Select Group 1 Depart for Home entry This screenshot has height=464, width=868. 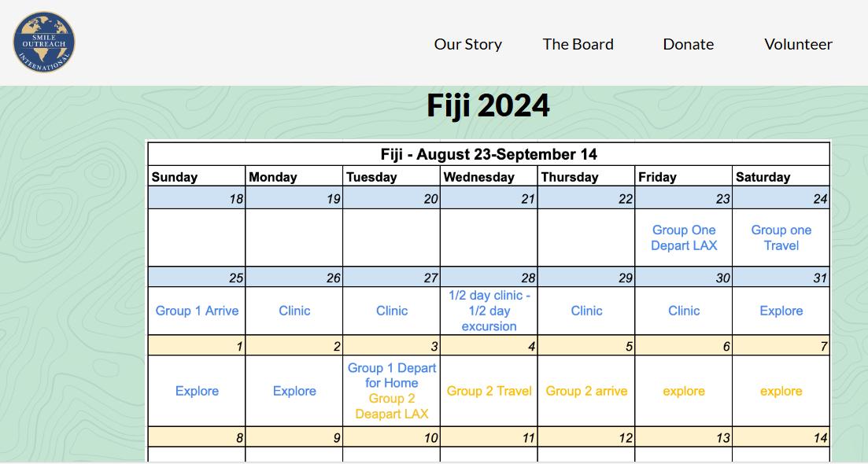point(392,375)
